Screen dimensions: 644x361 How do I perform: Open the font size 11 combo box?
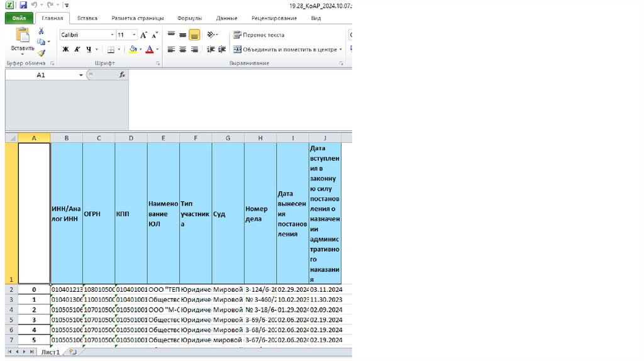126,35
